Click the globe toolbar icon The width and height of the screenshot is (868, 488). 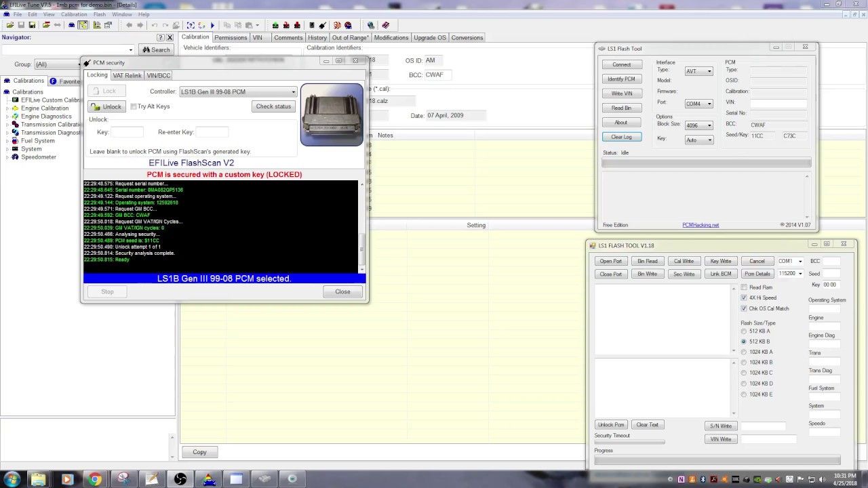pyautogui.click(x=370, y=25)
